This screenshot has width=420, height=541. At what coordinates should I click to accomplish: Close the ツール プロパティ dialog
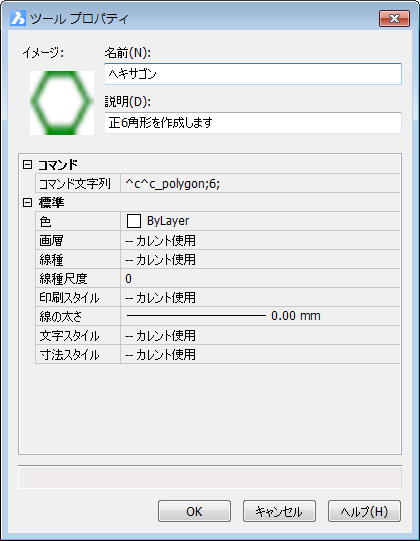[394, 18]
